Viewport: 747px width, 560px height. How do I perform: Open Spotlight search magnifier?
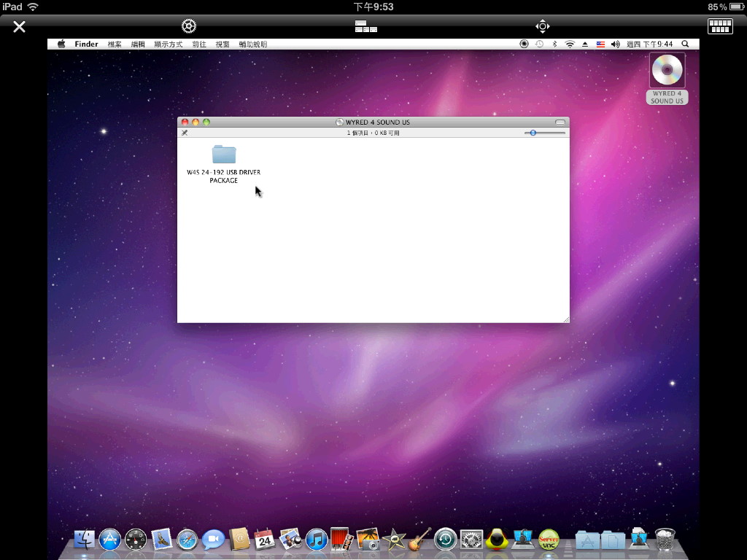point(685,44)
